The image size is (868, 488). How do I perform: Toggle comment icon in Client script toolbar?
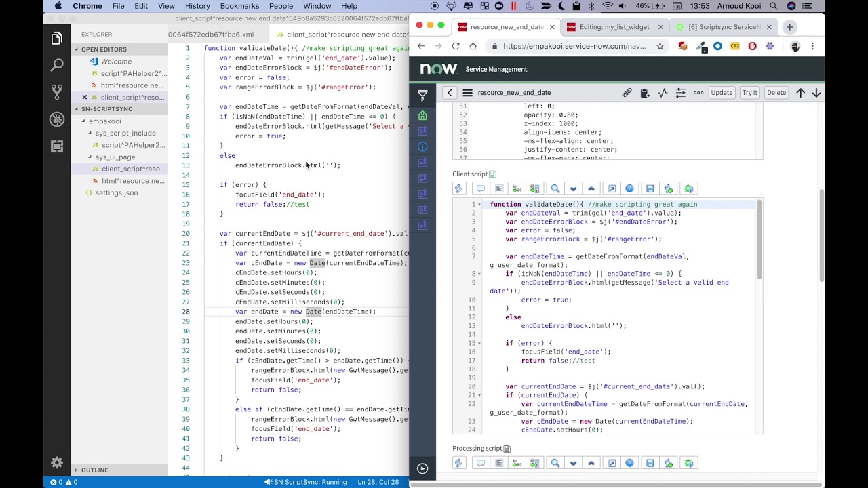pos(480,188)
